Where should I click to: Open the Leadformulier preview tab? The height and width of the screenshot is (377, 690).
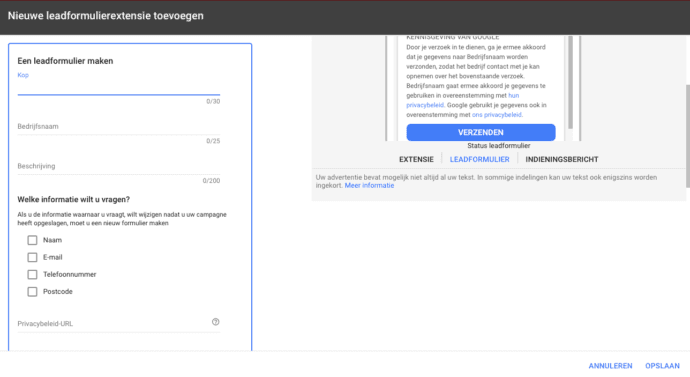click(479, 160)
